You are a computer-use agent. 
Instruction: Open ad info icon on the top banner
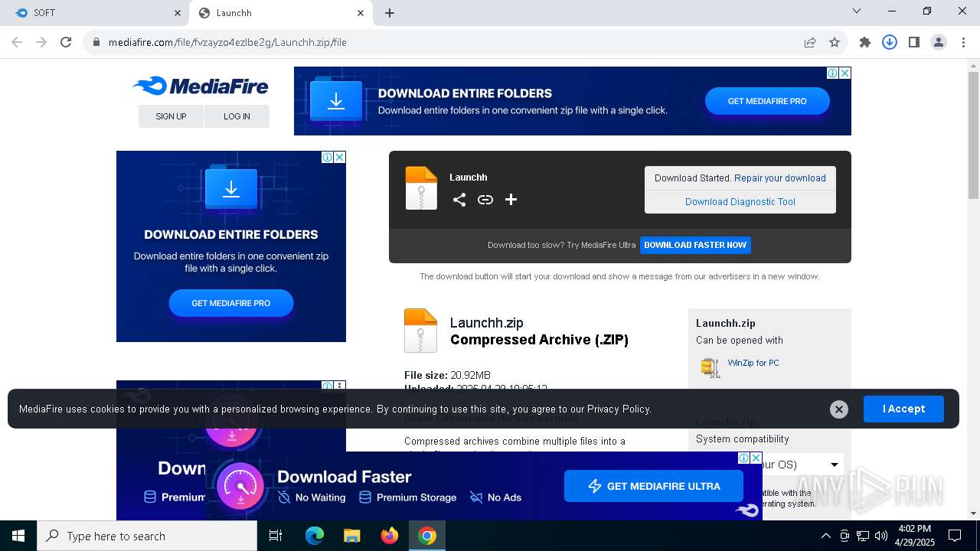tap(832, 73)
